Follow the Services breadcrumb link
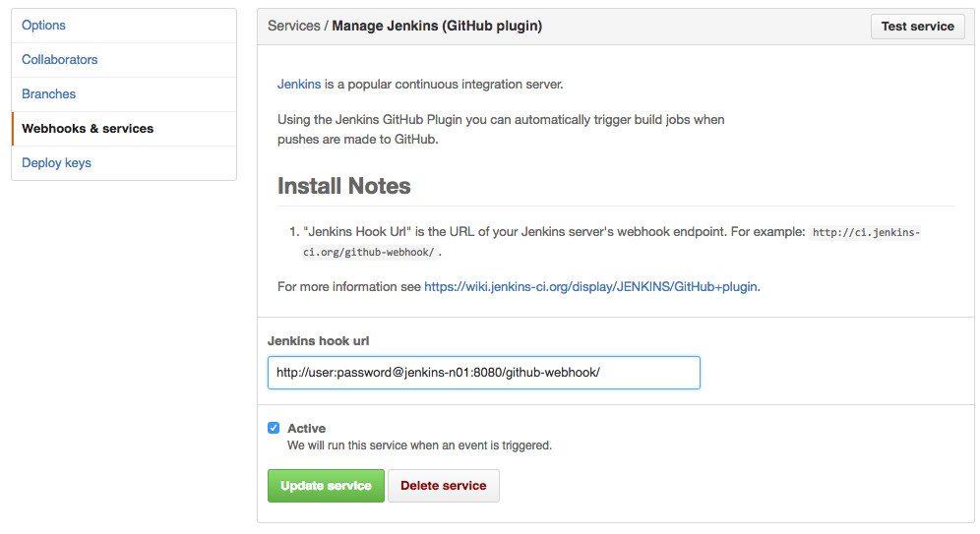The height and width of the screenshot is (534, 980). coord(294,26)
